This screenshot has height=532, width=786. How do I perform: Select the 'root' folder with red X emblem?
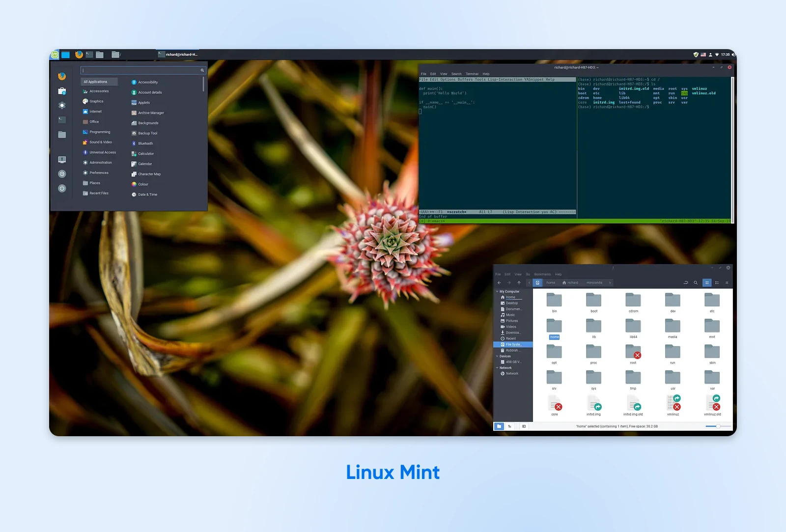click(633, 354)
